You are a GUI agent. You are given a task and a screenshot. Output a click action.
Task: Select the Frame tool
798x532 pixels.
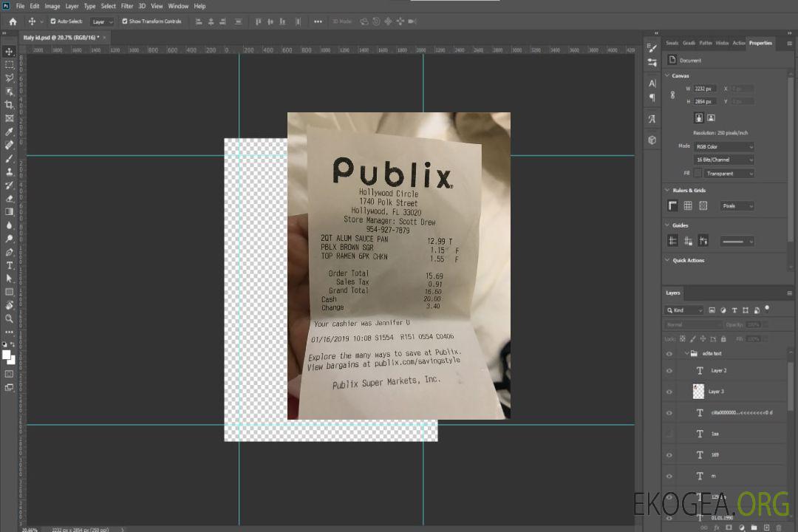[x=9, y=118]
